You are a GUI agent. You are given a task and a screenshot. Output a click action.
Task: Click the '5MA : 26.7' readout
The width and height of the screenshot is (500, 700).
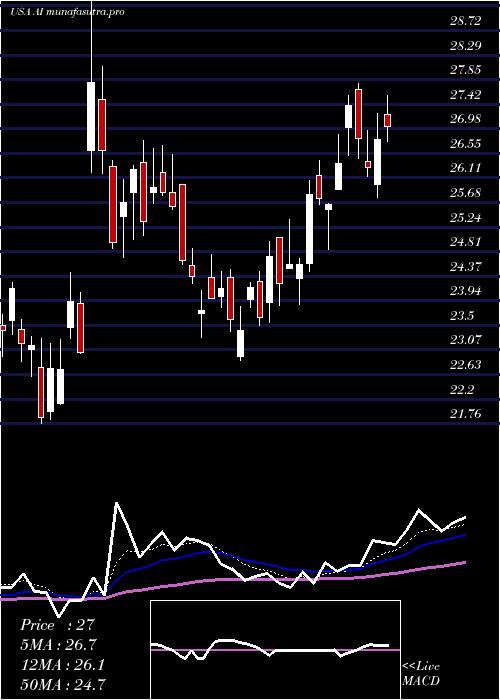(x=58, y=645)
